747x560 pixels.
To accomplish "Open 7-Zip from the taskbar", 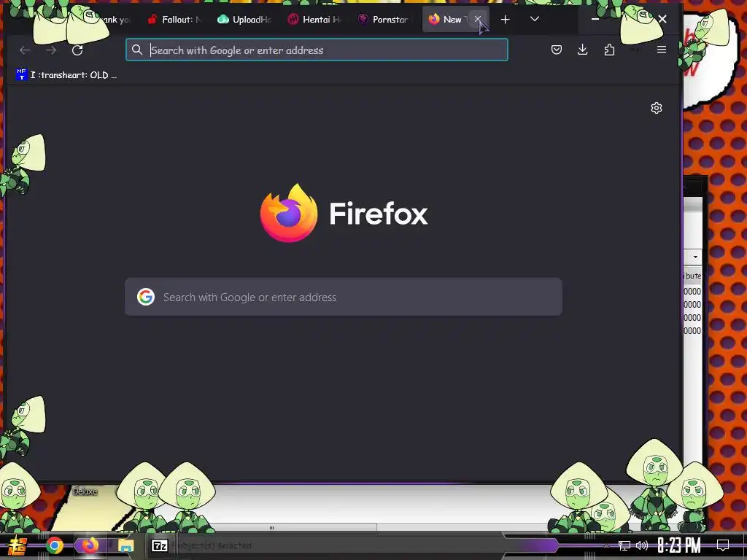I will (160, 545).
